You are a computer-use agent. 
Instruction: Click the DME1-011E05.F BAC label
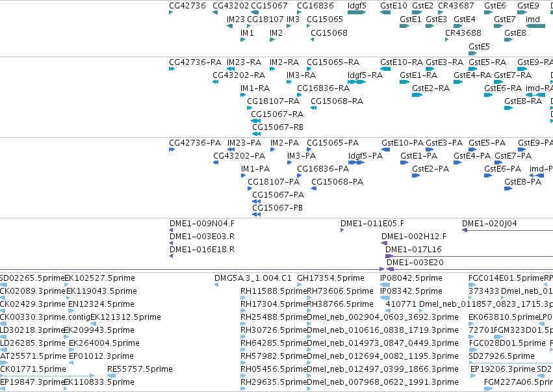click(x=372, y=224)
